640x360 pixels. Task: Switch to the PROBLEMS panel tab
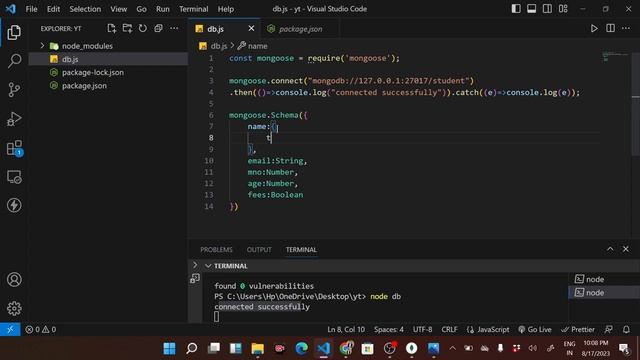coord(216,249)
